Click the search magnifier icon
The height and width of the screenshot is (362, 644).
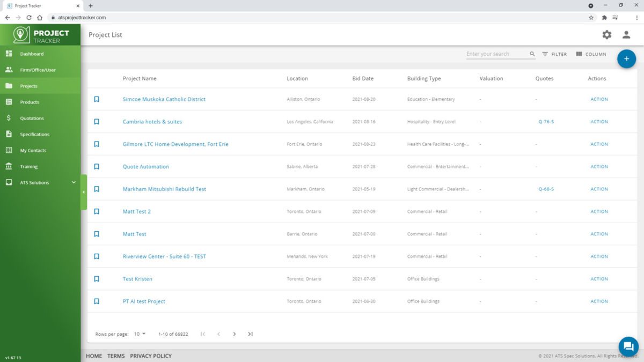click(x=532, y=54)
